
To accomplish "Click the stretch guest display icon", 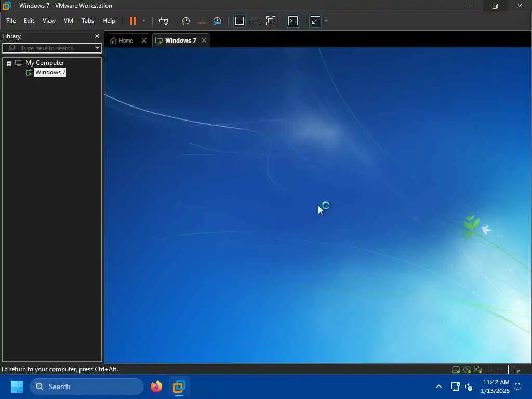I will (x=315, y=21).
